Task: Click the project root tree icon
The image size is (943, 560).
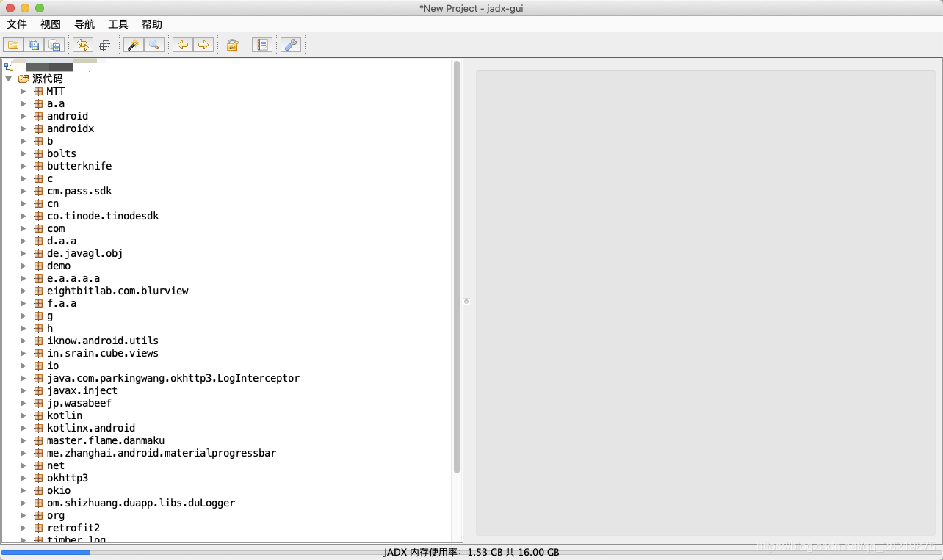Action: (x=9, y=67)
